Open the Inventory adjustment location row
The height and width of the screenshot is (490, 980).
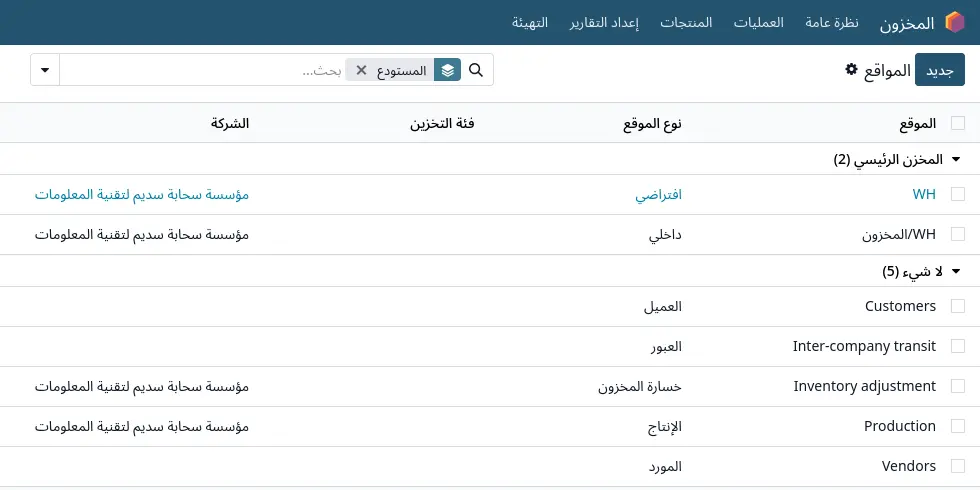click(490, 386)
